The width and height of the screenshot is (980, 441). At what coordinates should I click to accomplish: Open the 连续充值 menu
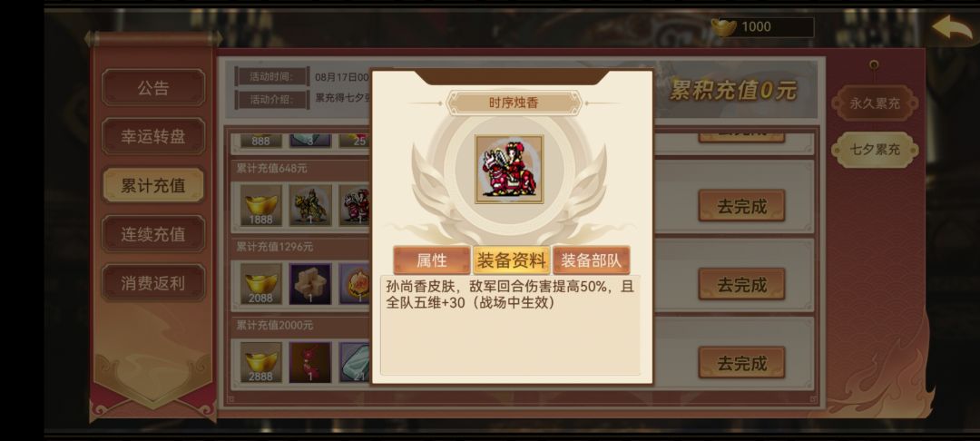tap(153, 233)
